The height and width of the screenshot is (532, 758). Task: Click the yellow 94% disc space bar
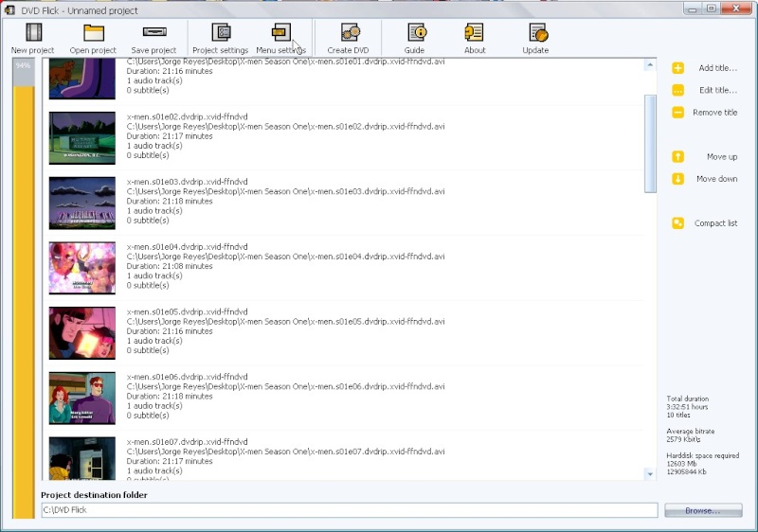[x=24, y=302]
